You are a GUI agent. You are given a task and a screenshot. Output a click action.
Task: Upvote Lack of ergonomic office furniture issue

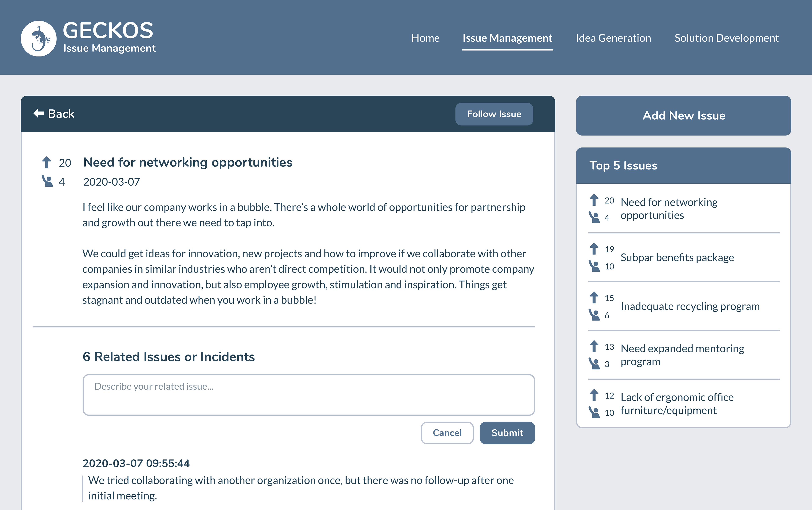click(x=594, y=395)
